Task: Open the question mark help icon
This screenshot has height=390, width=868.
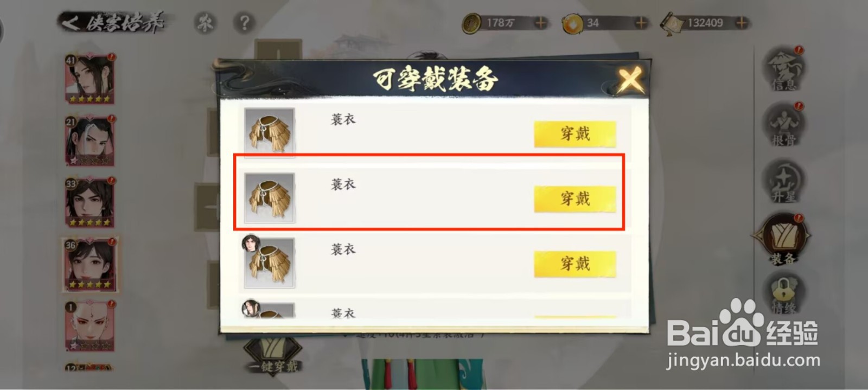Action: (x=245, y=23)
